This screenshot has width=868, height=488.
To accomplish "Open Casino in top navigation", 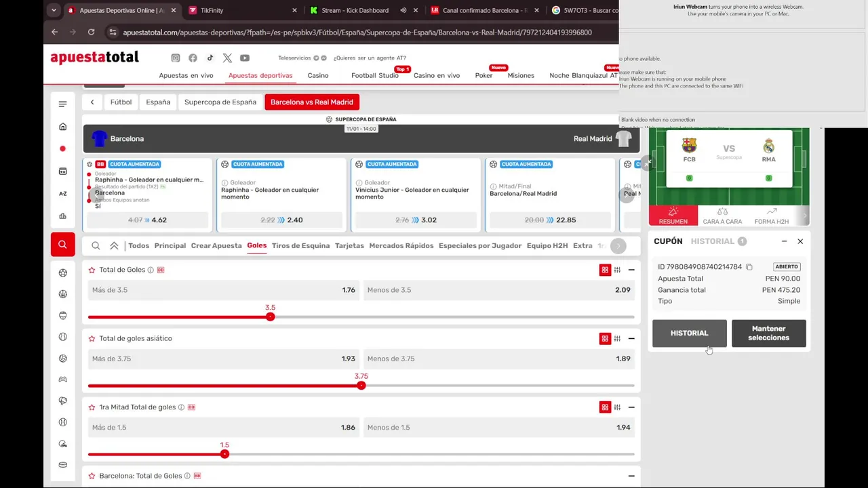I will click(x=318, y=75).
